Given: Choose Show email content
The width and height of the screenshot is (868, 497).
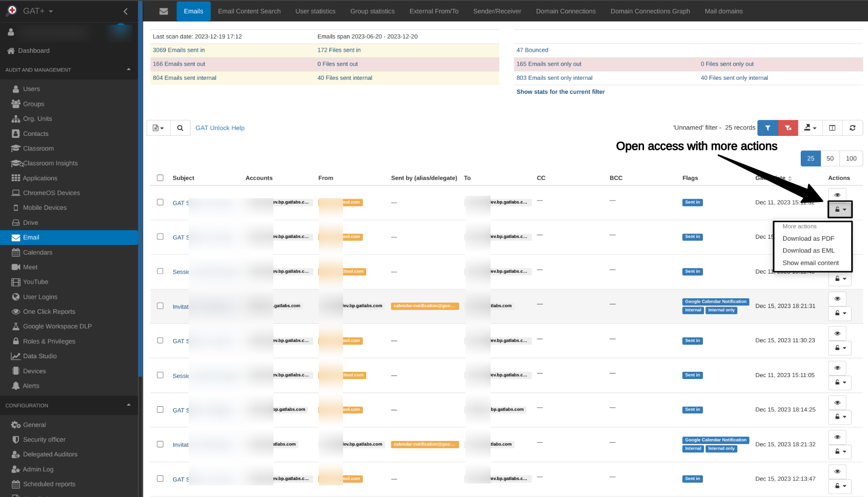Looking at the screenshot, I should (x=811, y=263).
